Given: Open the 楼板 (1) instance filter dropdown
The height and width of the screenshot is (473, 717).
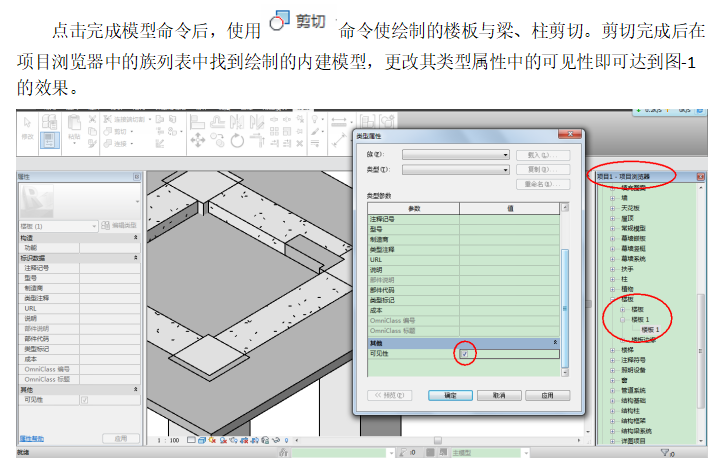Looking at the screenshot, I should pos(94,226).
